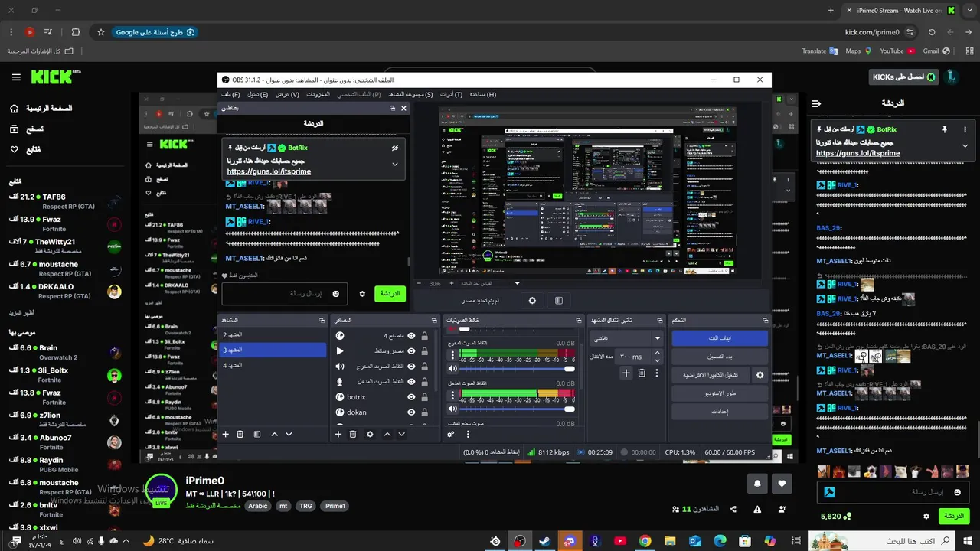Open OBS إعدادات settings button
Image resolution: width=980 pixels, height=551 pixels.
[x=720, y=412]
